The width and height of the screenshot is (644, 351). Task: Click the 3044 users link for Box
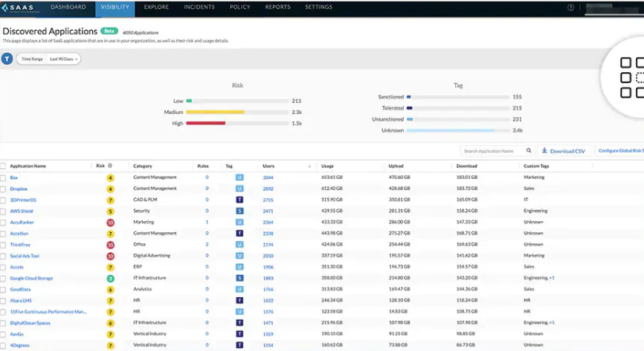pyautogui.click(x=268, y=177)
